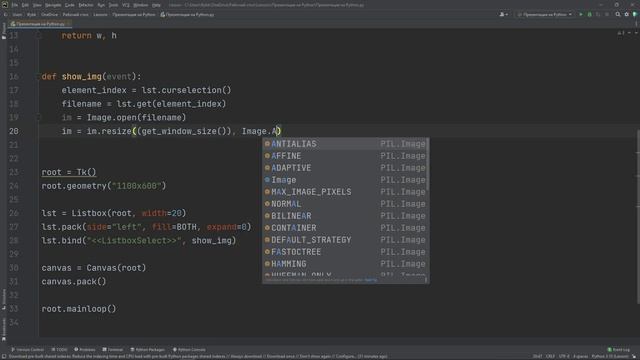Open IDE settings gear icon

[627, 14]
